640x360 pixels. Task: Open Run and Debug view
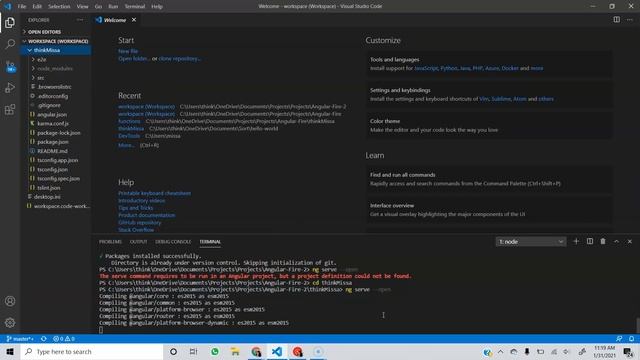click(10, 88)
